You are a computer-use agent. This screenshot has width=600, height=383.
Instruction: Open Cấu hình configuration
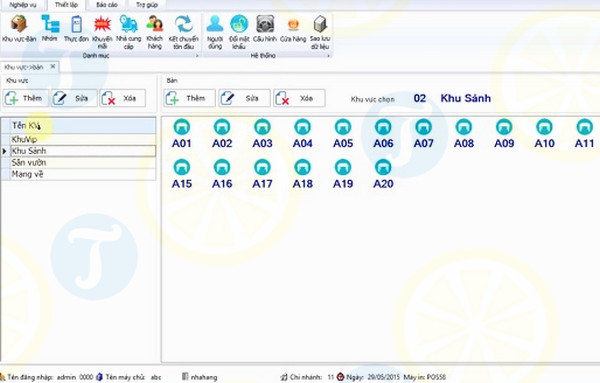point(265,28)
